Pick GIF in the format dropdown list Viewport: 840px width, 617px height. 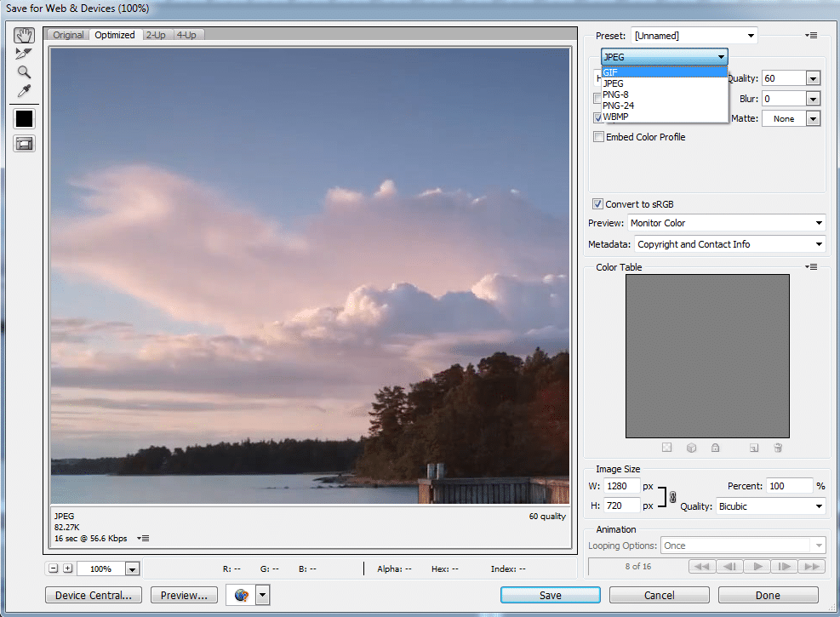[x=610, y=72]
